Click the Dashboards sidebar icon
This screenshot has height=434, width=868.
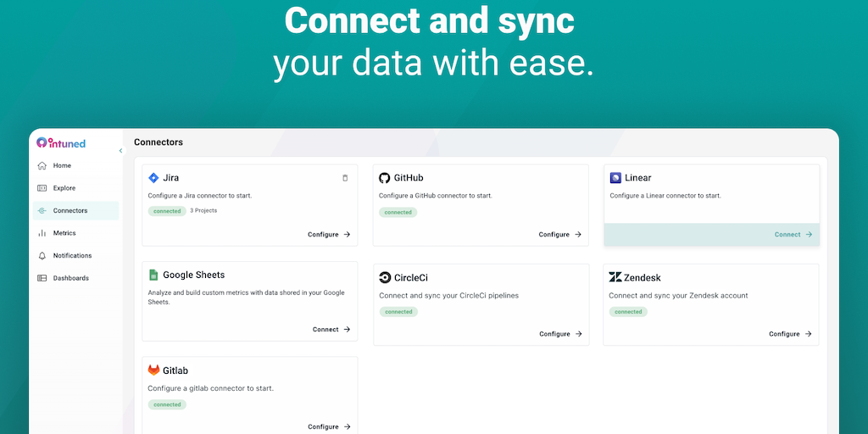(x=42, y=278)
